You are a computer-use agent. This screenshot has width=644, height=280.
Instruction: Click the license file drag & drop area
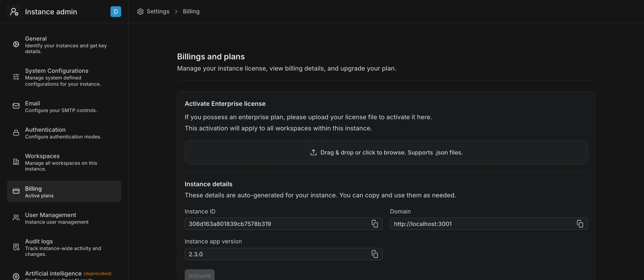point(386,152)
